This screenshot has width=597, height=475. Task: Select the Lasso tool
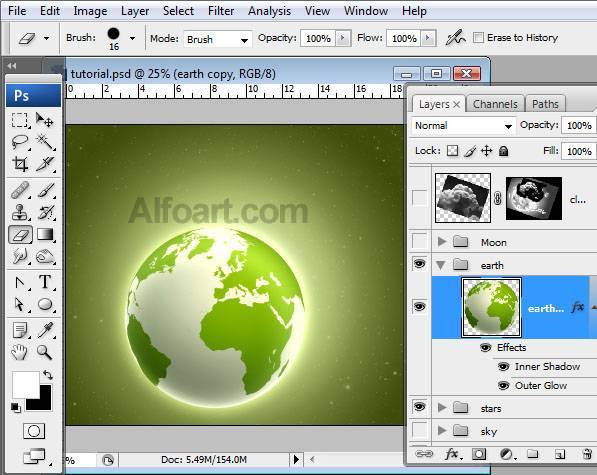pos(20,142)
